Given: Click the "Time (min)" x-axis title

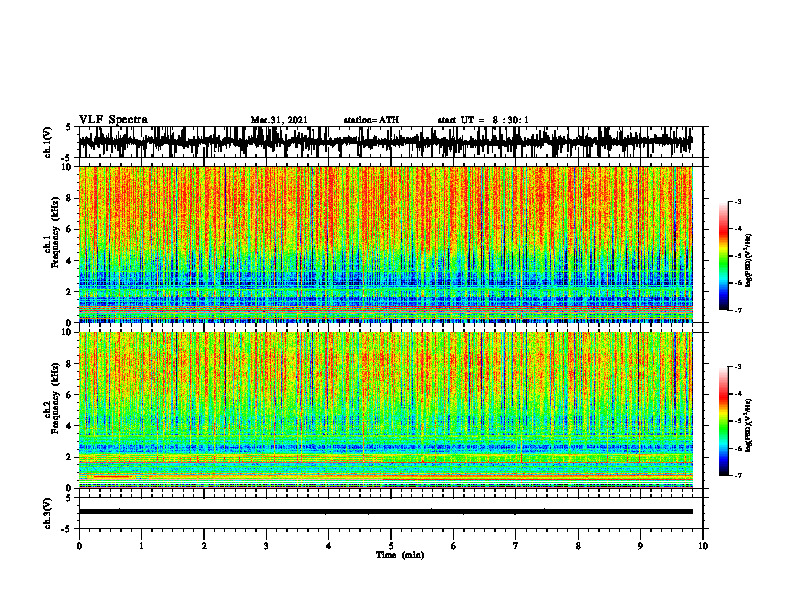Looking at the screenshot, I should coord(400,555).
